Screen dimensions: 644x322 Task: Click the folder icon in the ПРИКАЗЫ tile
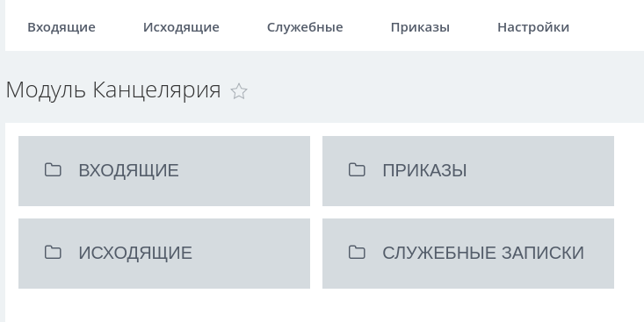pos(357,169)
